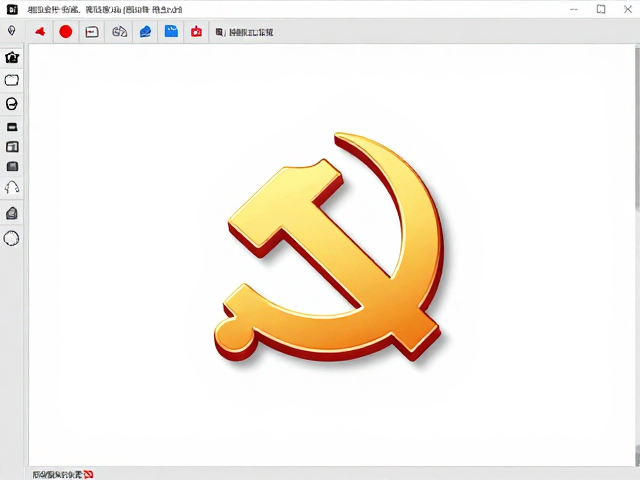Click the pin marker icon in the toolbar
This screenshot has width=640, height=480.
tap(12, 31)
